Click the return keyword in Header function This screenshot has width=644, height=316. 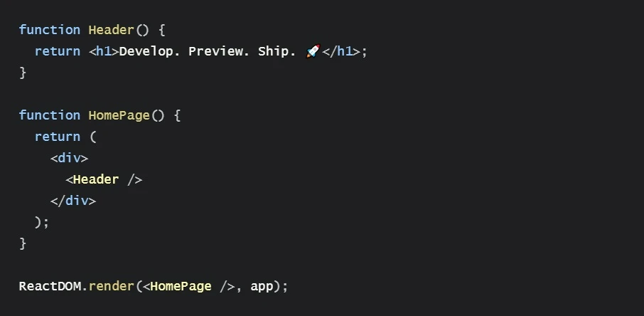pyautogui.click(x=58, y=51)
